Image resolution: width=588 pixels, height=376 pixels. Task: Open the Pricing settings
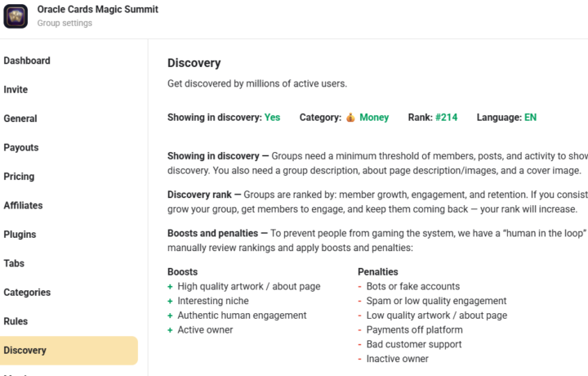[x=19, y=177]
